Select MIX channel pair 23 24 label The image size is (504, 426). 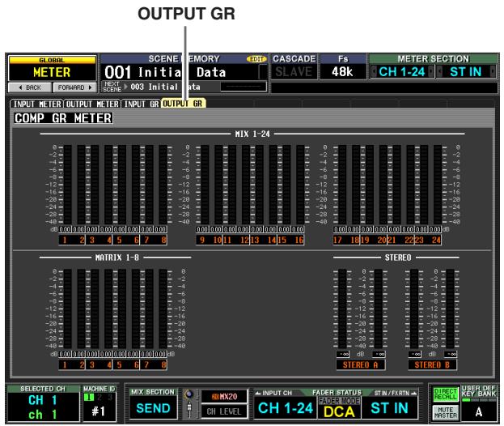(x=428, y=240)
